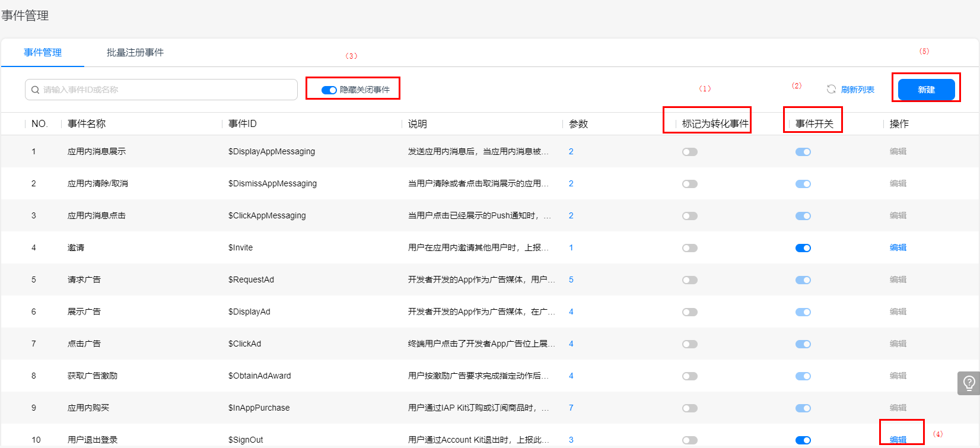Open parameter count 2 for $DismissAppMessaging
The height and width of the screenshot is (448, 980).
(571, 183)
